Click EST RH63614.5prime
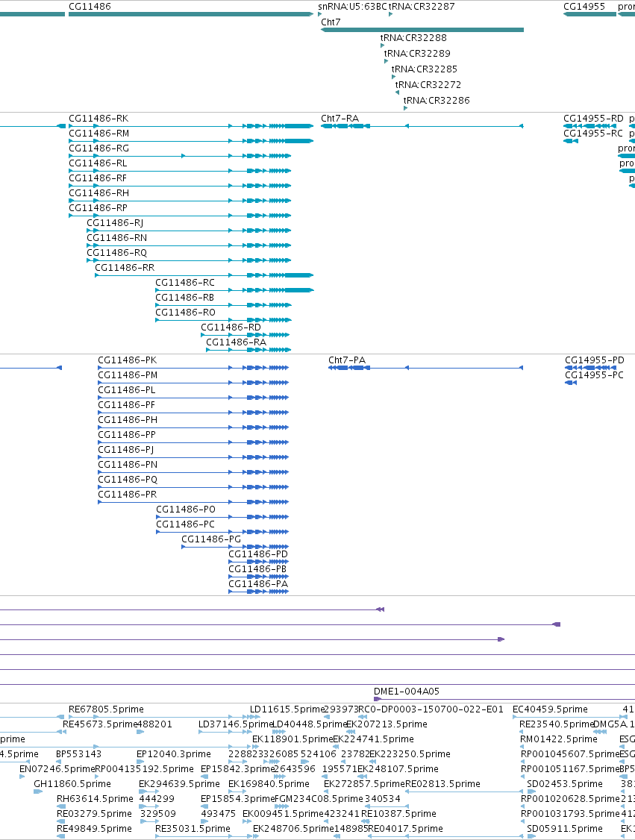The height and width of the screenshot is (840, 635). point(95,799)
